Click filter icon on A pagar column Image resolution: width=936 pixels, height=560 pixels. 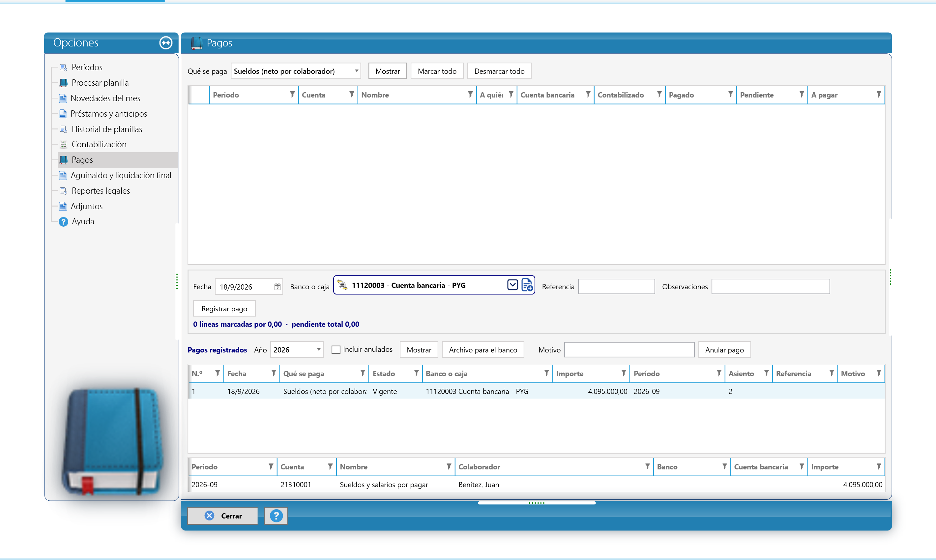click(x=879, y=94)
